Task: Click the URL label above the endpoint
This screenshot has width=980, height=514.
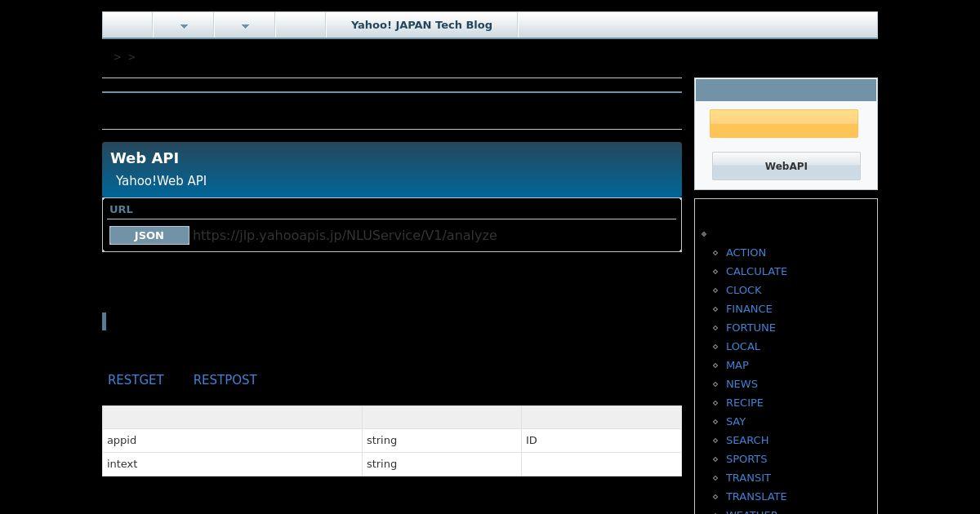Action: [121, 209]
